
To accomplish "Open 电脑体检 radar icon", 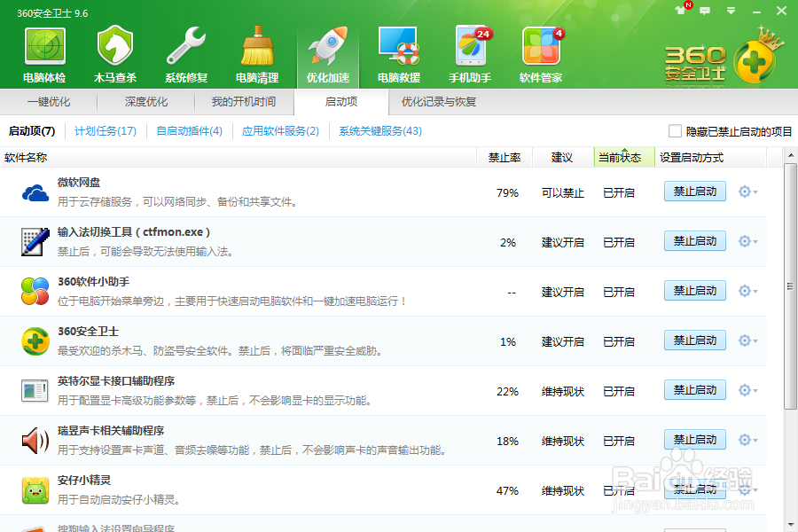I will coord(45,46).
